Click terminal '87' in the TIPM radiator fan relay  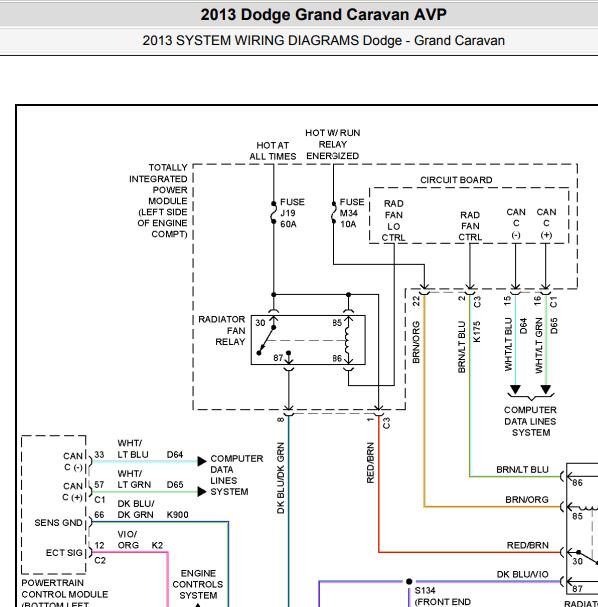(x=278, y=358)
